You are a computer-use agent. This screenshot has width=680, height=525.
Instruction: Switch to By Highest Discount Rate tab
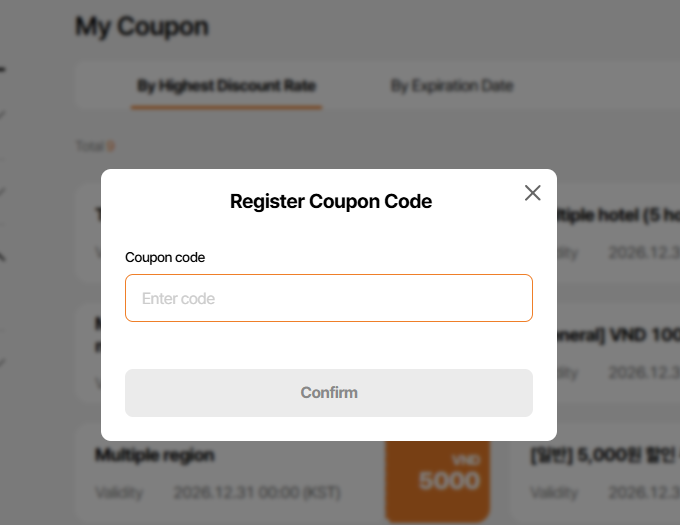(226, 86)
